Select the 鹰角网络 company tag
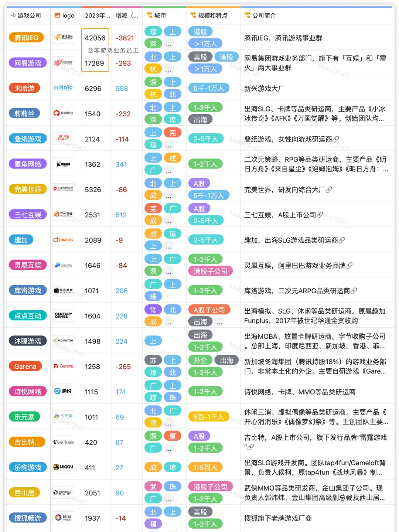The height and width of the screenshot is (532, 399). pyautogui.click(x=28, y=164)
